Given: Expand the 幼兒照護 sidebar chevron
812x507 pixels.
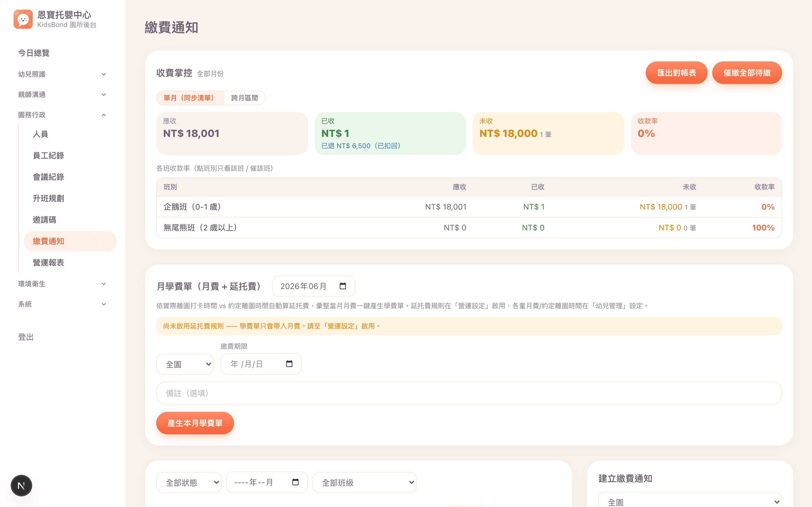Looking at the screenshot, I should (x=104, y=74).
